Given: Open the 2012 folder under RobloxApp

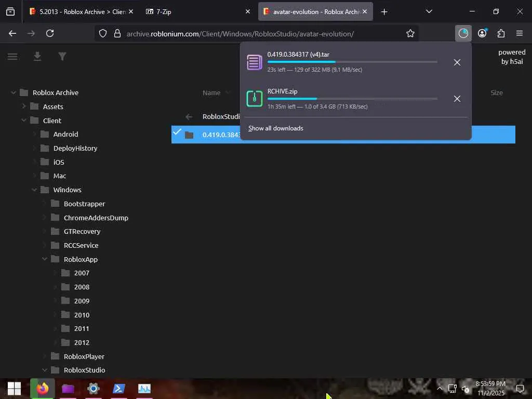Looking at the screenshot, I should (x=82, y=343).
